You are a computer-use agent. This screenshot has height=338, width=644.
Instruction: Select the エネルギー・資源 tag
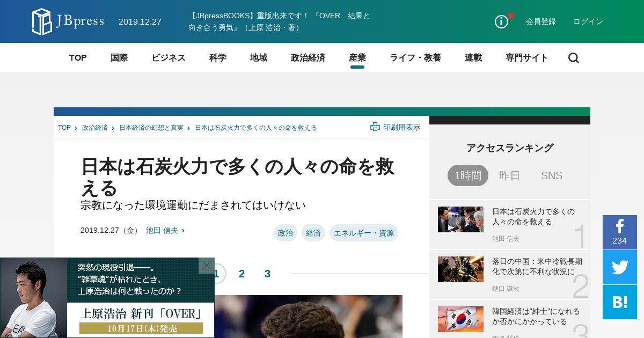(x=364, y=233)
